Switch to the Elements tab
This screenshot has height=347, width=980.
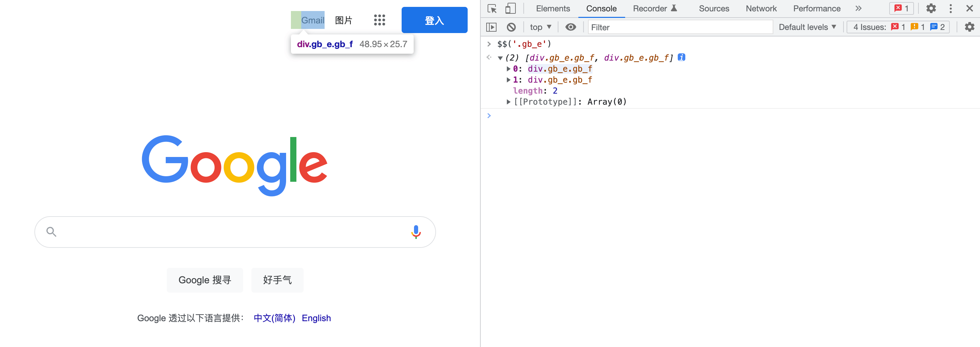coord(553,8)
